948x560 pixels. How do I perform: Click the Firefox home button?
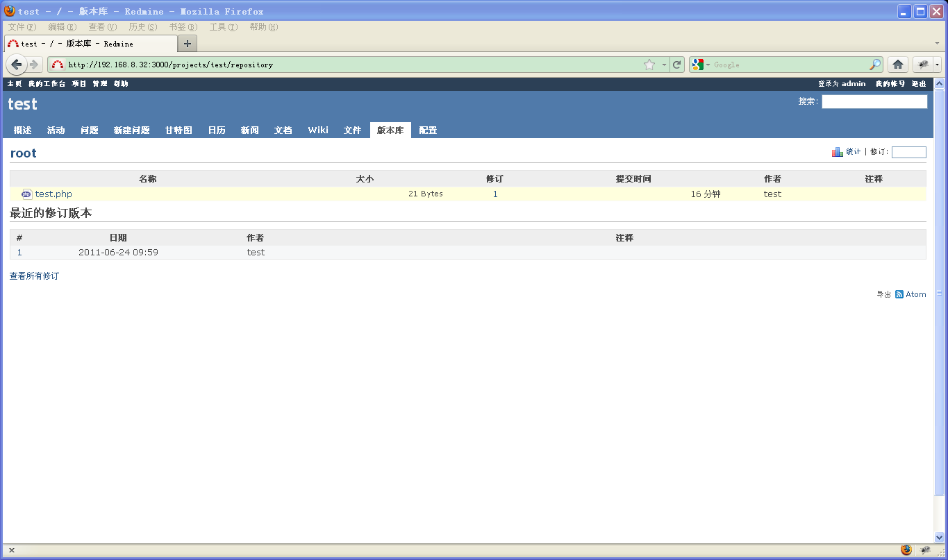pos(898,65)
